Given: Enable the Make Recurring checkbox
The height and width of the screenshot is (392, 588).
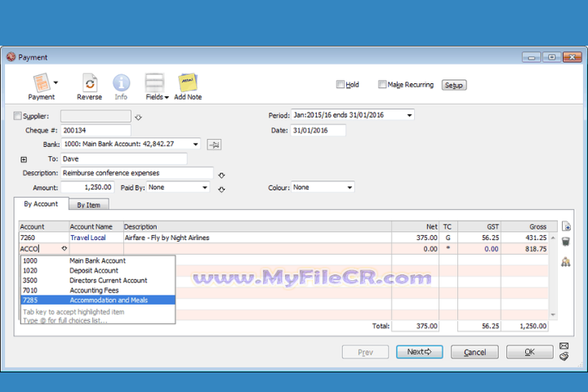Looking at the screenshot, I should coord(382,84).
